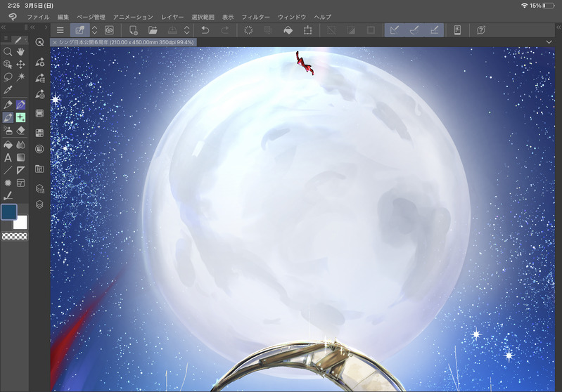Toggle Snap to Special Ruler

coord(414,30)
